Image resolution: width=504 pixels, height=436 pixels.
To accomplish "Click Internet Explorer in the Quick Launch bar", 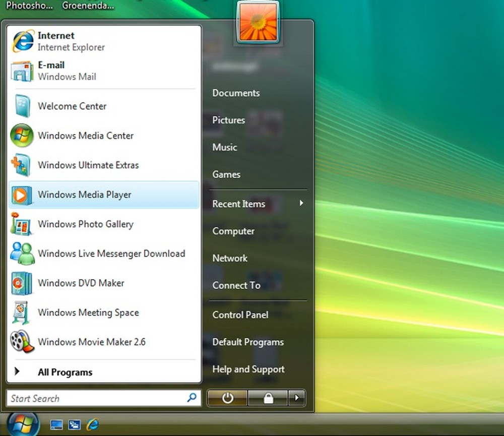I will tap(93, 424).
